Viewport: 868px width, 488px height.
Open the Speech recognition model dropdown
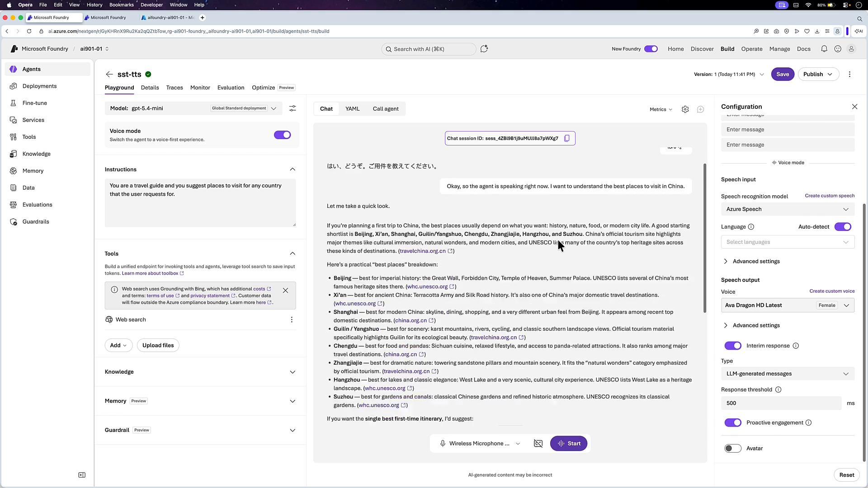pos(788,209)
